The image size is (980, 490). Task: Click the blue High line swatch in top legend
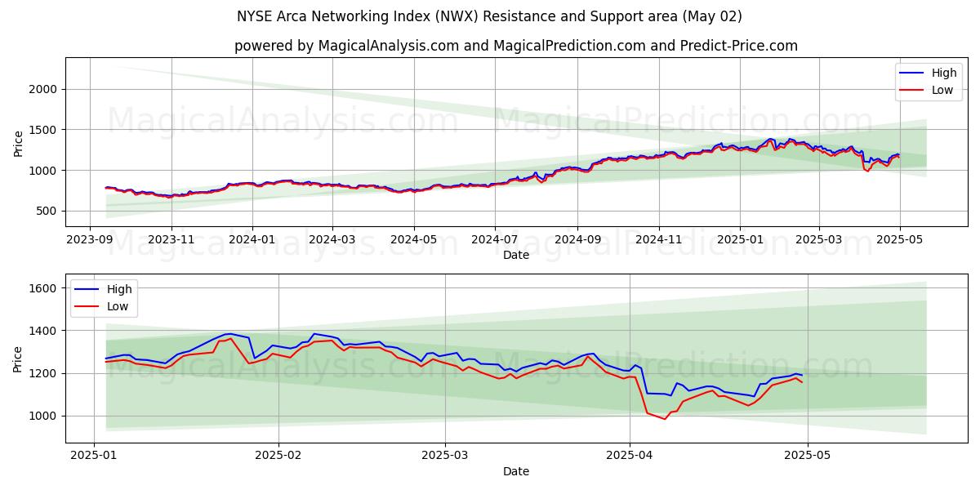pos(913,73)
